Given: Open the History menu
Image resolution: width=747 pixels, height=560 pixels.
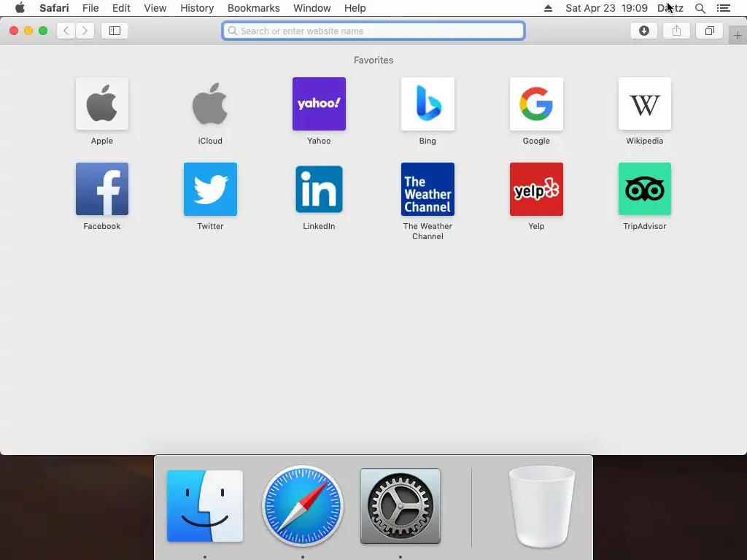Looking at the screenshot, I should [197, 8].
